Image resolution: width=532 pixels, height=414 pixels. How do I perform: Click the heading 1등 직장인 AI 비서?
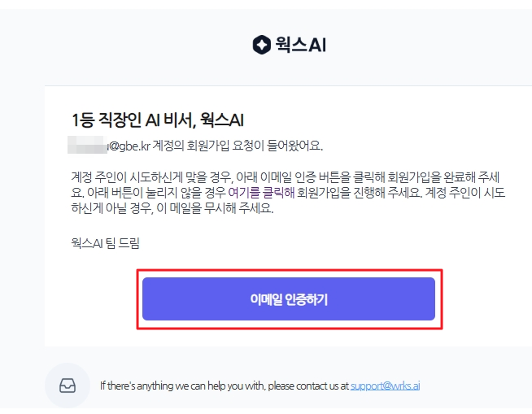(133, 120)
